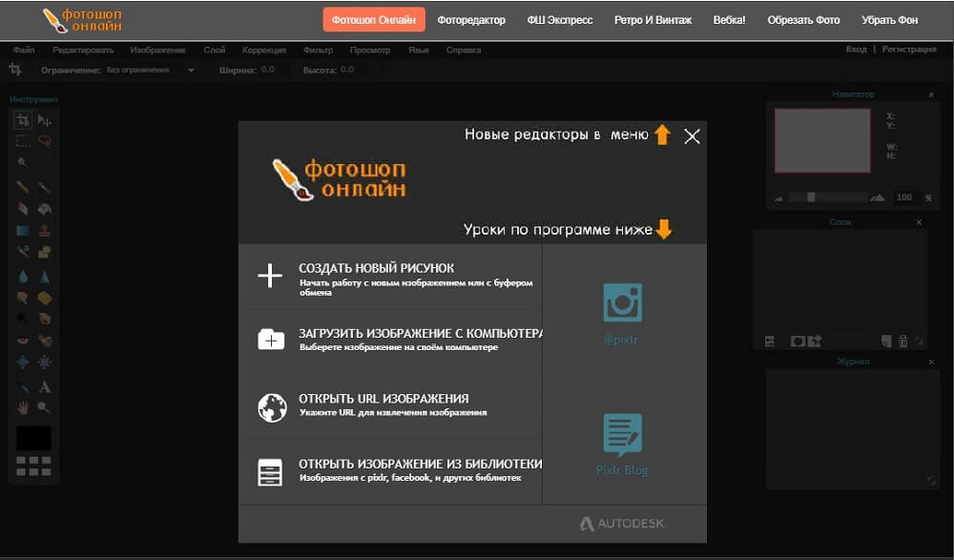Open the Справка menu
This screenshot has height=560, width=954.
(x=464, y=50)
